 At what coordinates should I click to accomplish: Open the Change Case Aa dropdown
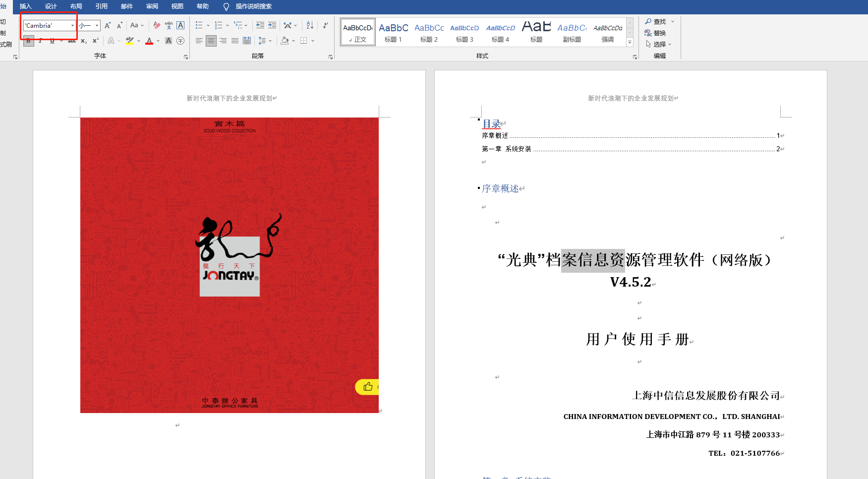(137, 25)
